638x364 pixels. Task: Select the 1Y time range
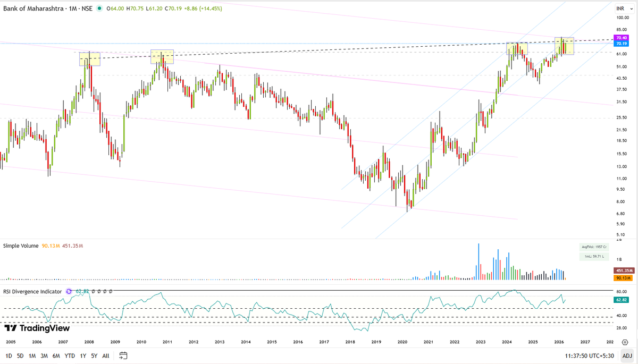[x=83, y=355]
